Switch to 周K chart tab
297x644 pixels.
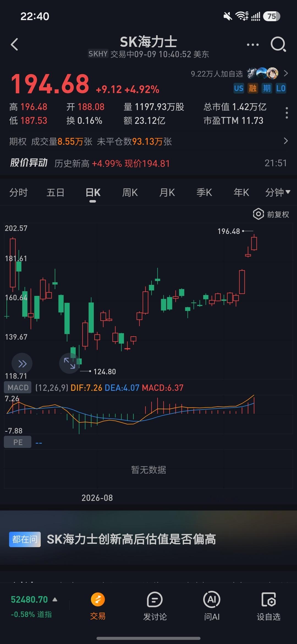pos(130,192)
